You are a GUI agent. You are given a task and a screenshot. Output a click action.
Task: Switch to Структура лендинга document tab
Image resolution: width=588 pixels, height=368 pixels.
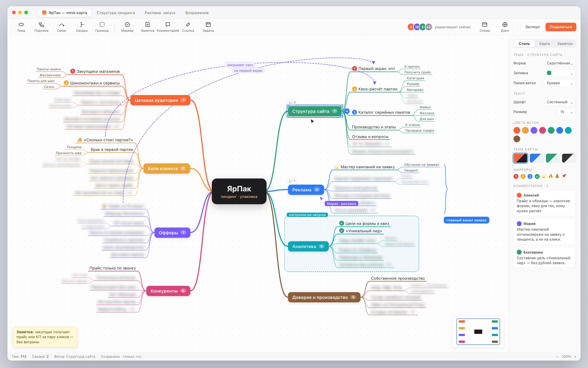point(116,13)
